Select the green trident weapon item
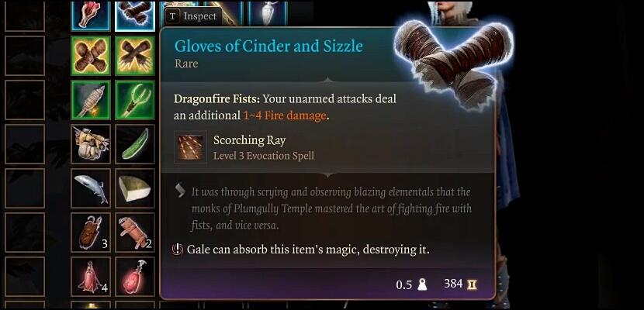Screen dimensions: 644x310 [x=135, y=100]
